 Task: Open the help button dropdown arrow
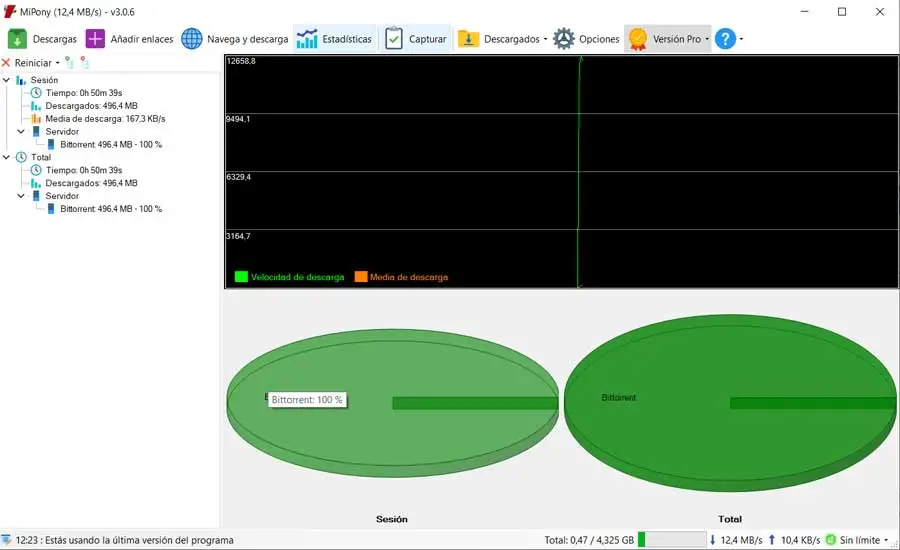[x=741, y=39]
